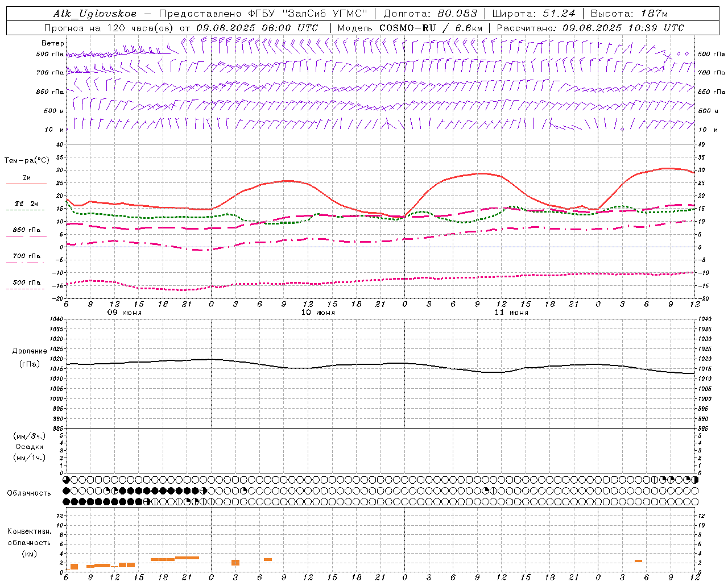The width and height of the screenshot is (728, 582).
Task: Click the right-side 500 гПа wind level label
Action: pyautogui.click(x=712, y=54)
